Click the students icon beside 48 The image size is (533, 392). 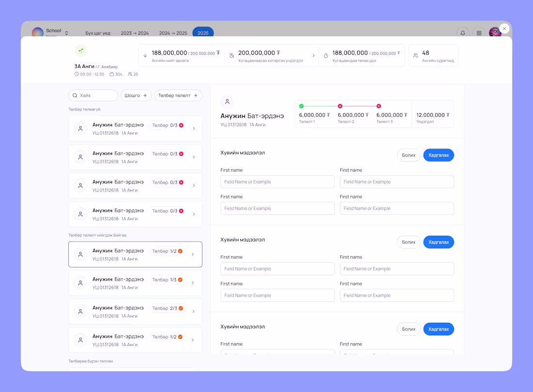pos(415,55)
